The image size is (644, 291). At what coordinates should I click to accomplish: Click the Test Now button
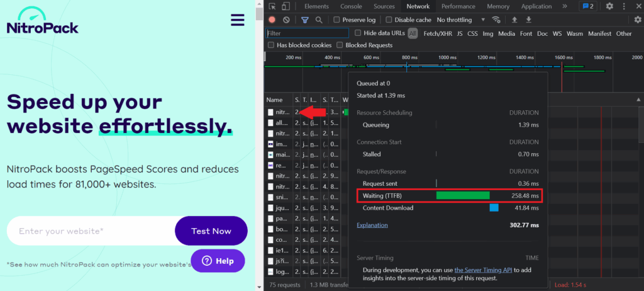point(211,231)
